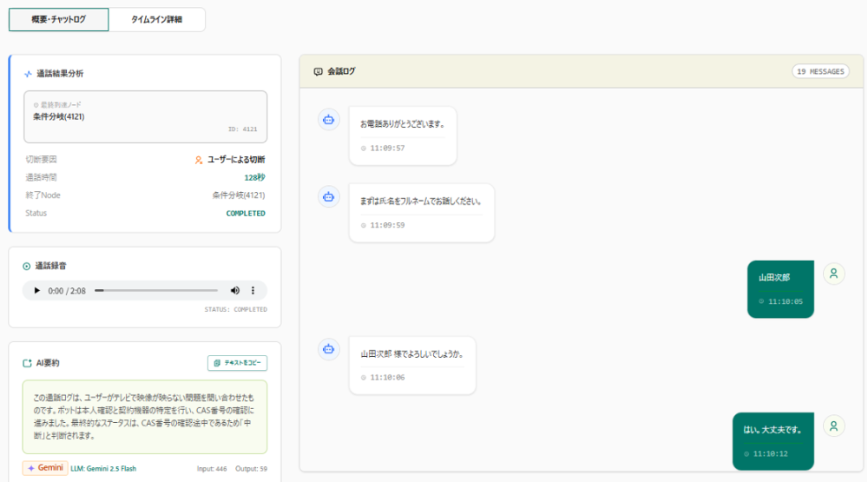Click bot avatar beside 山田次郎 様 confirmation message

coord(328,349)
